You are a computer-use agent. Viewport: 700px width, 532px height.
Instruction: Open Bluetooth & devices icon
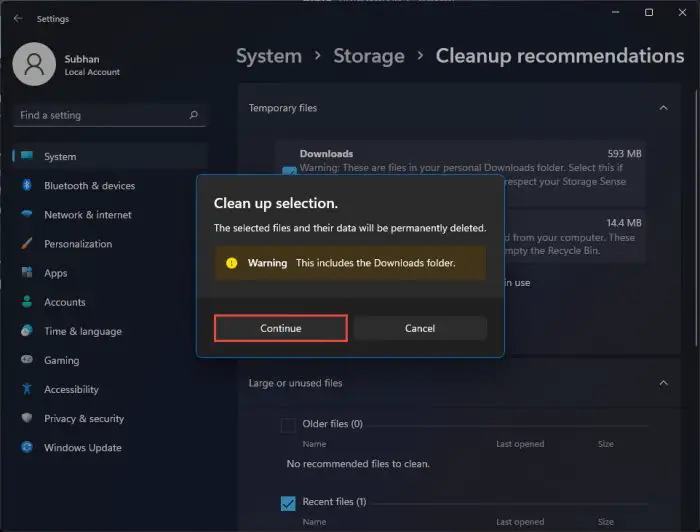pos(27,185)
